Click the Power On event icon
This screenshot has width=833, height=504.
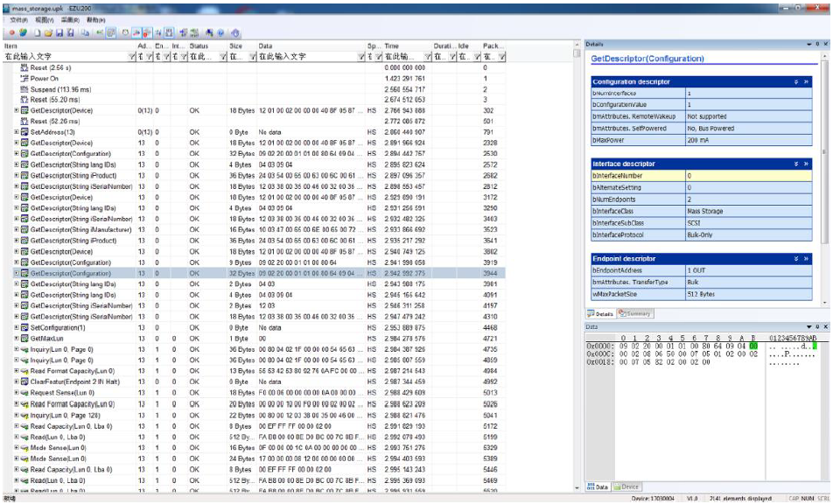(x=24, y=79)
